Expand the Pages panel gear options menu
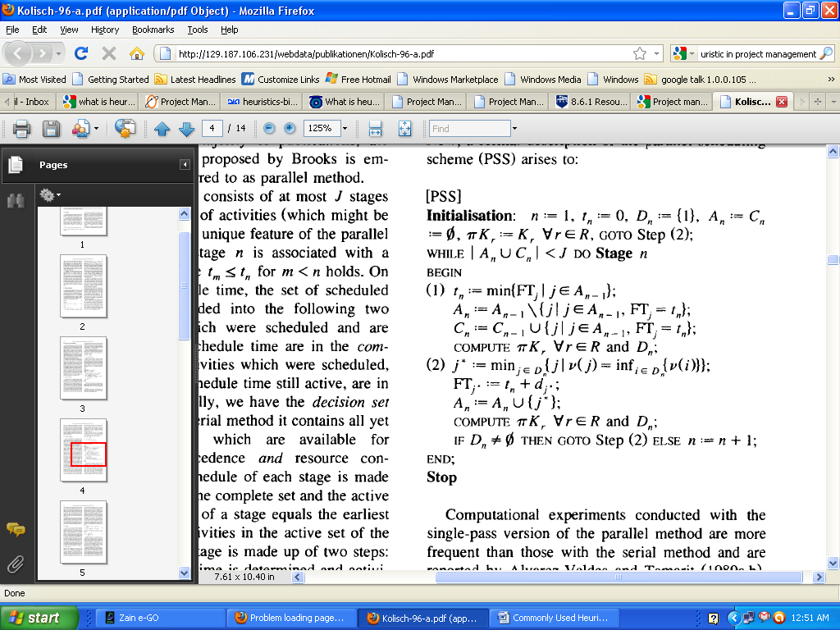The height and width of the screenshot is (630, 840). tap(50, 195)
